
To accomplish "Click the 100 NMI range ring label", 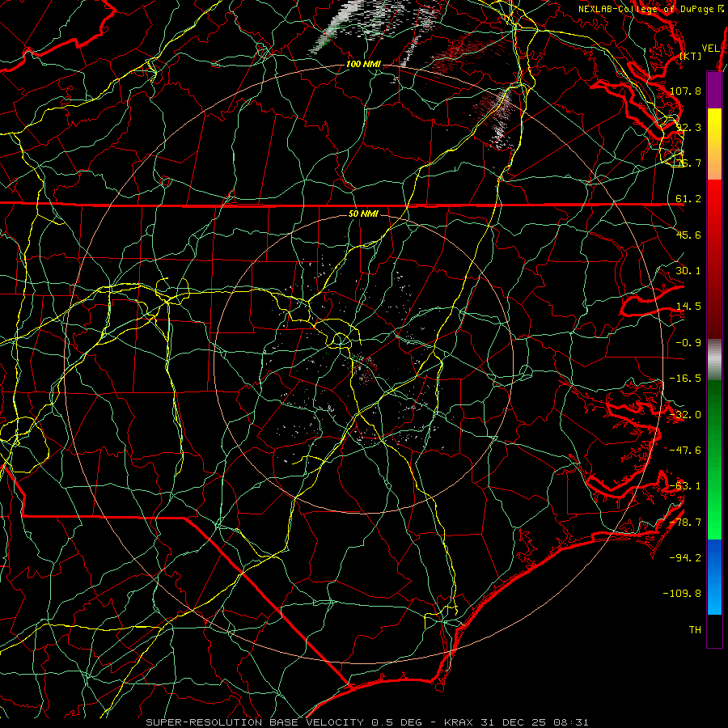I will click(363, 64).
